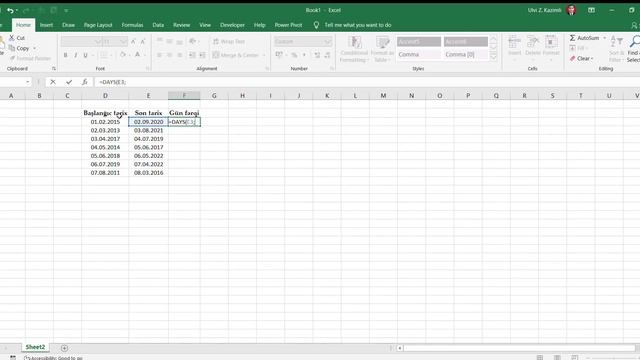640x360 pixels.
Task: Select cell with date 01.02.2015
Action: click(x=105, y=122)
